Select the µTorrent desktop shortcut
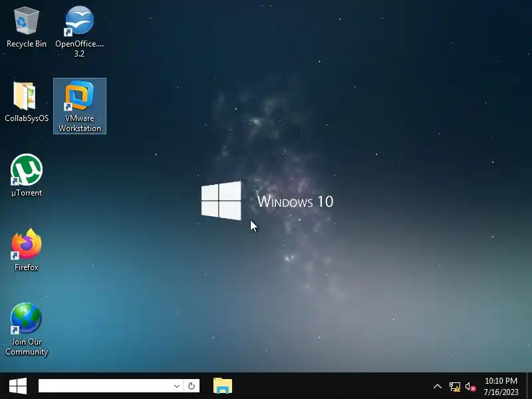The height and width of the screenshot is (399, 532). coord(27,175)
